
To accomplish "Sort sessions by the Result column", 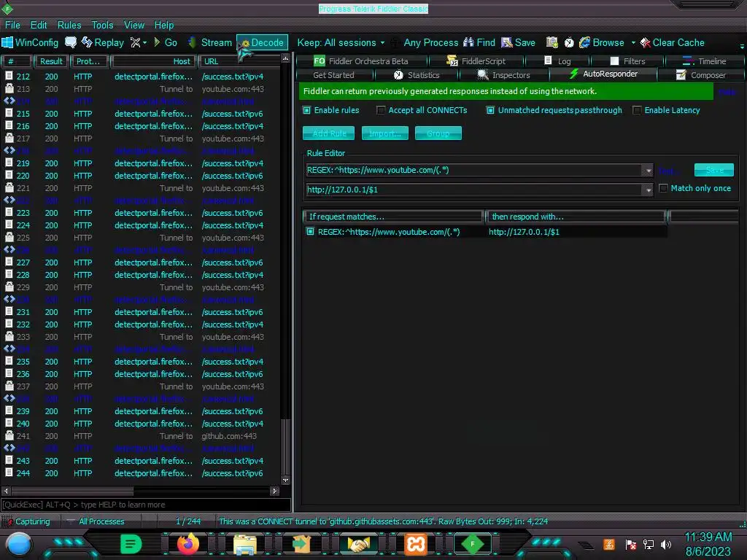I will pos(51,61).
